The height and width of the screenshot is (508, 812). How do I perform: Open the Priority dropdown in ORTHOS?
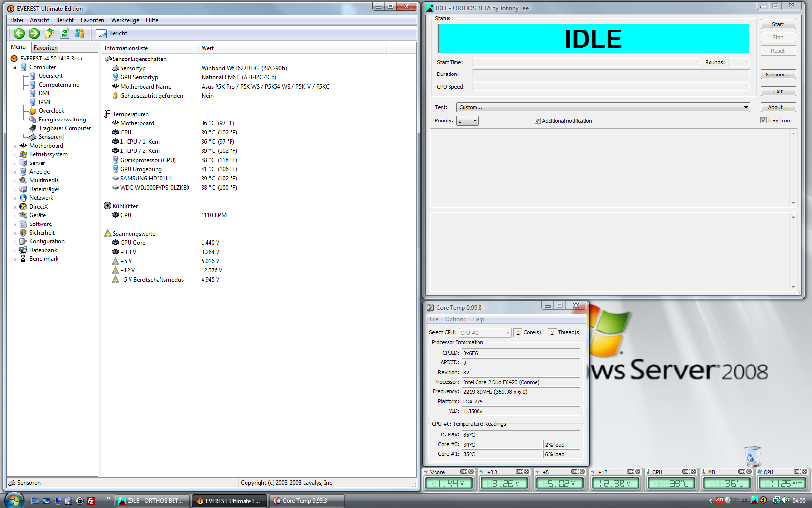coord(468,121)
